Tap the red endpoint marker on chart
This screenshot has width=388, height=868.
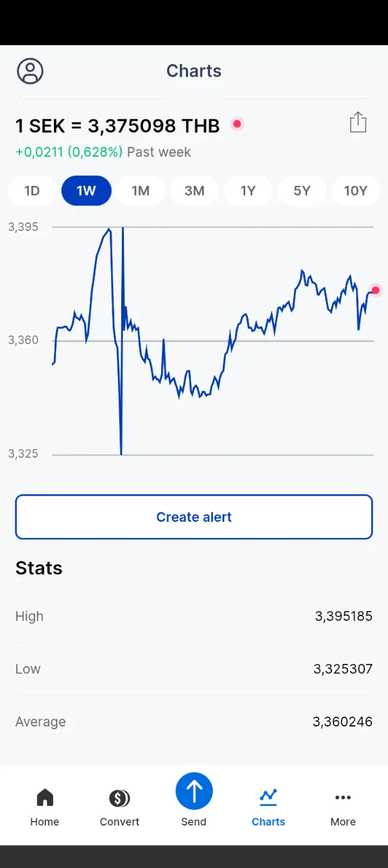375,290
